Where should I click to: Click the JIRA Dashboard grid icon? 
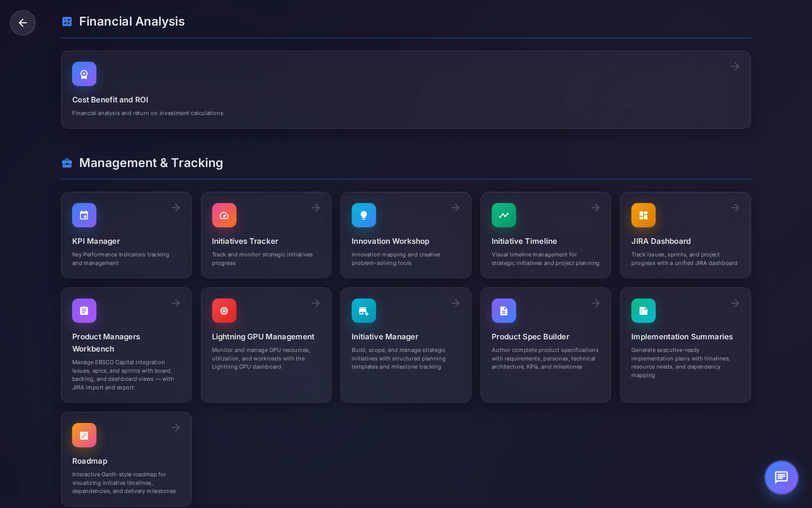644,215
